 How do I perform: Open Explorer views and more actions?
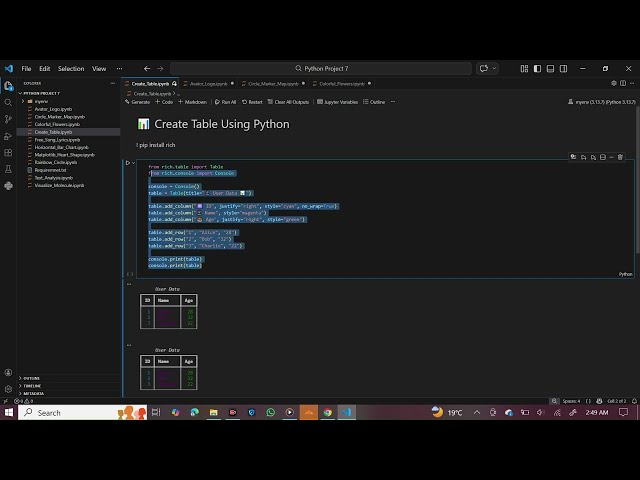click(112, 83)
